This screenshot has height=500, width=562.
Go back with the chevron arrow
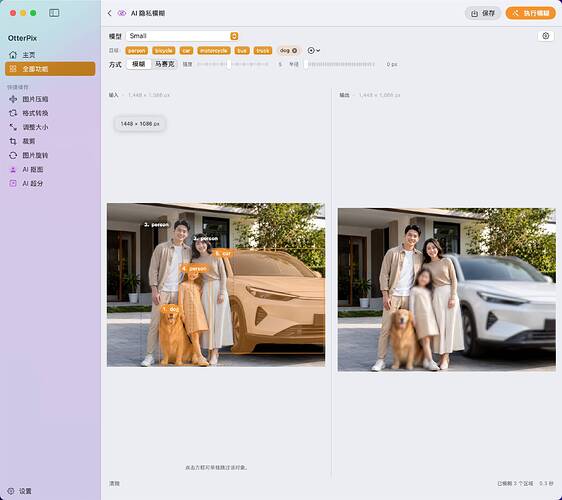(109, 13)
